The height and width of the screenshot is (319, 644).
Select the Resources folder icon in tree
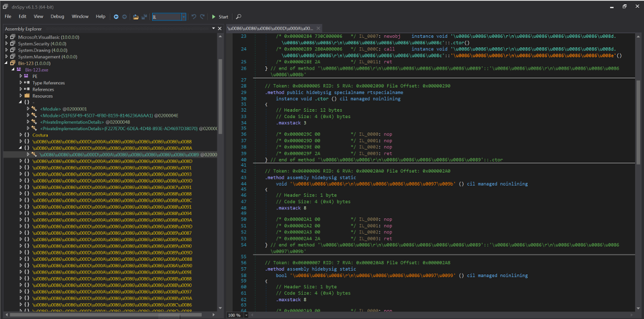[x=27, y=96]
